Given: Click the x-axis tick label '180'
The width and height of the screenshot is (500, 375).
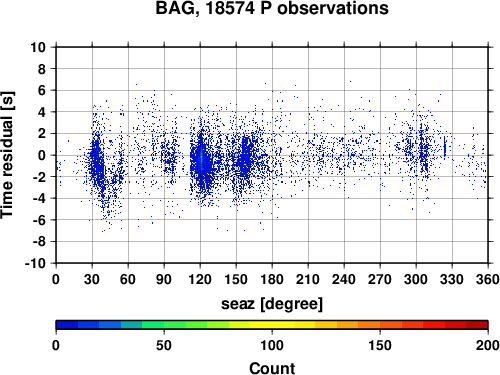Looking at the screenshot, I should tap(272, 279).
